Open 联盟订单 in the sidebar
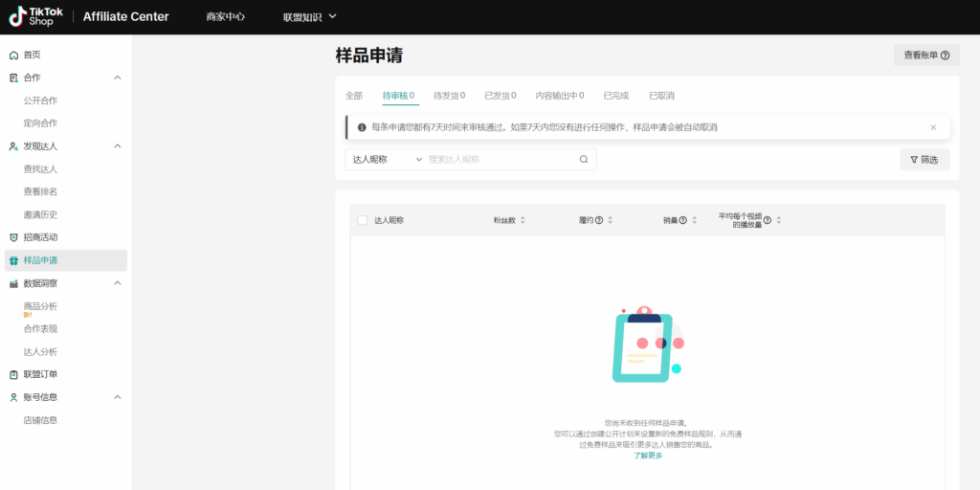 click(40, 374)
